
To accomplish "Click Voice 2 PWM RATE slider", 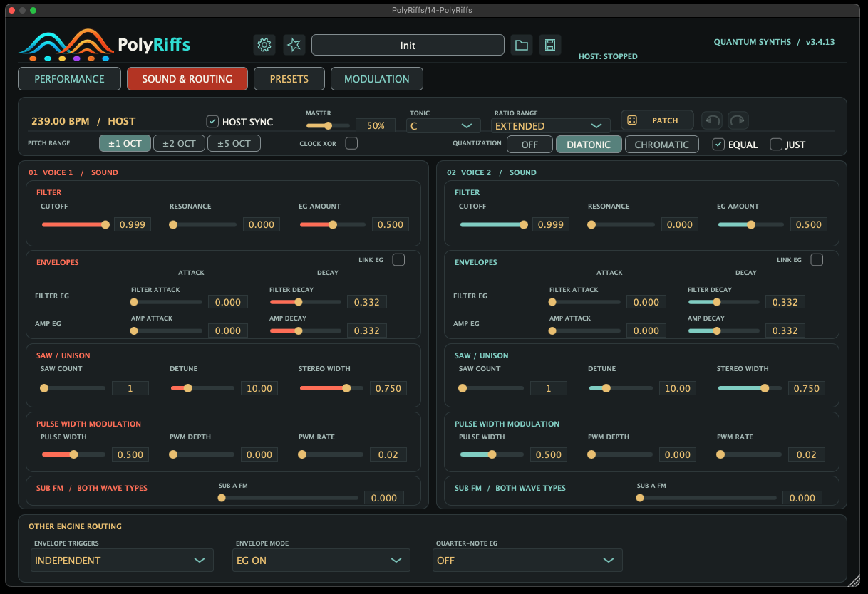I will (750, 454).
